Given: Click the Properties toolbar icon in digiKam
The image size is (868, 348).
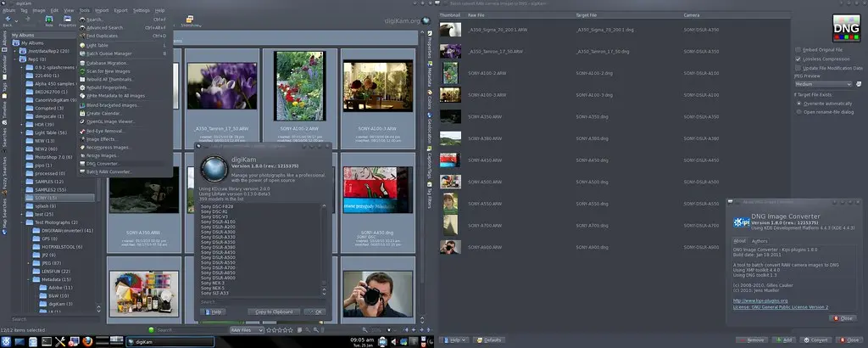Looking at the screenshot, I should coord(68,20).
